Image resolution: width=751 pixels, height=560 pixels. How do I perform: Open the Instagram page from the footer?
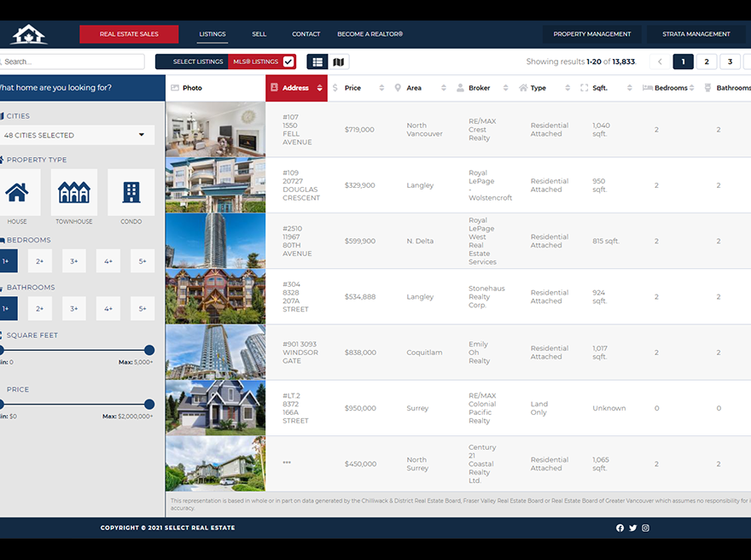645,528
